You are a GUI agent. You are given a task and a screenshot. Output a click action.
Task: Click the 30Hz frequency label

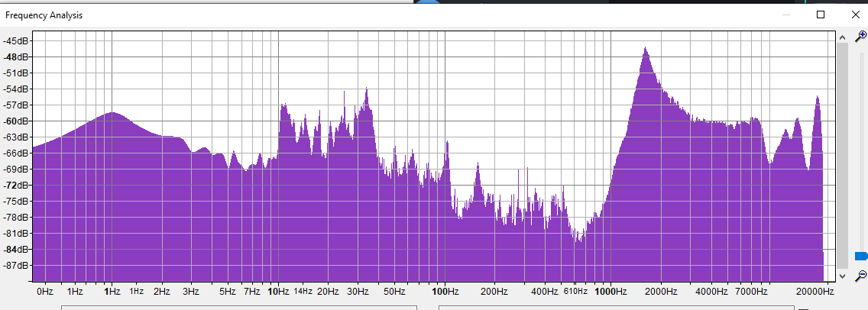coord(358,291)
